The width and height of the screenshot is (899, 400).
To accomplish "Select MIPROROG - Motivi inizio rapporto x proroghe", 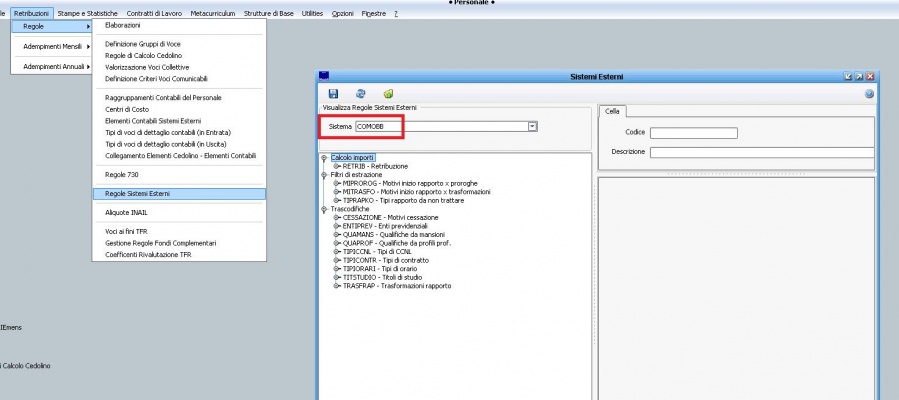I will [x=410, y=183].
